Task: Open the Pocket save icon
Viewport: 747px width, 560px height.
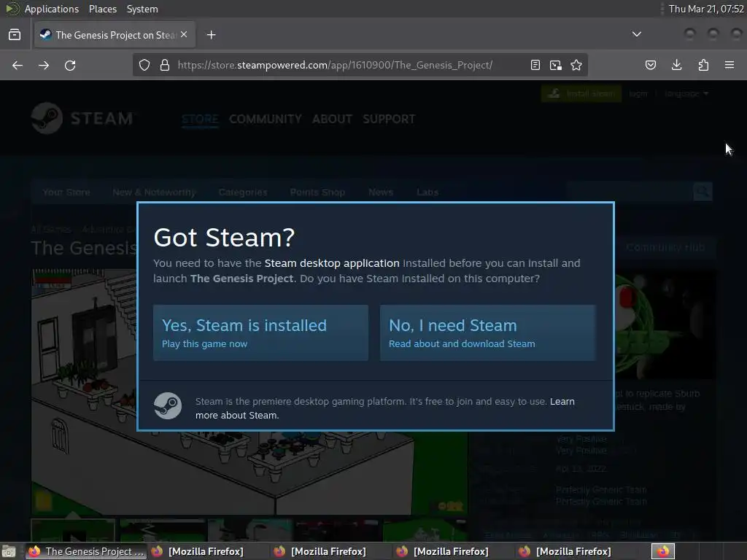Action: 651,65
